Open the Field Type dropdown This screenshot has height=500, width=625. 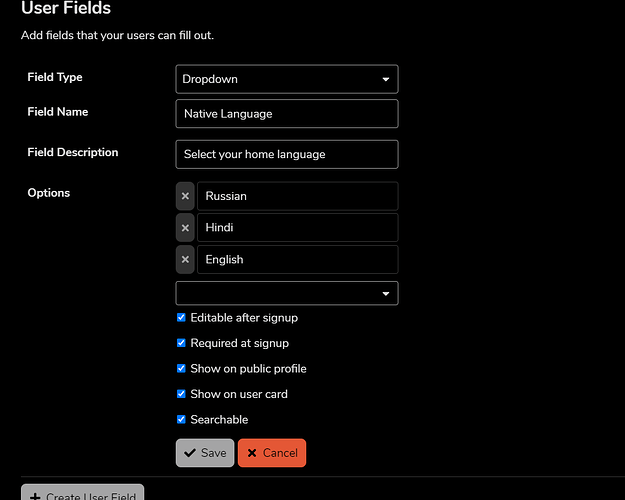287,79
